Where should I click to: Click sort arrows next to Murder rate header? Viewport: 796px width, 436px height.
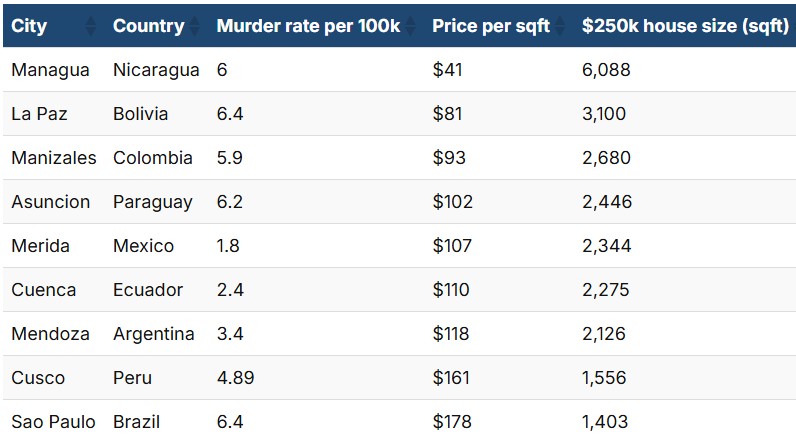[x=409, y=26]
